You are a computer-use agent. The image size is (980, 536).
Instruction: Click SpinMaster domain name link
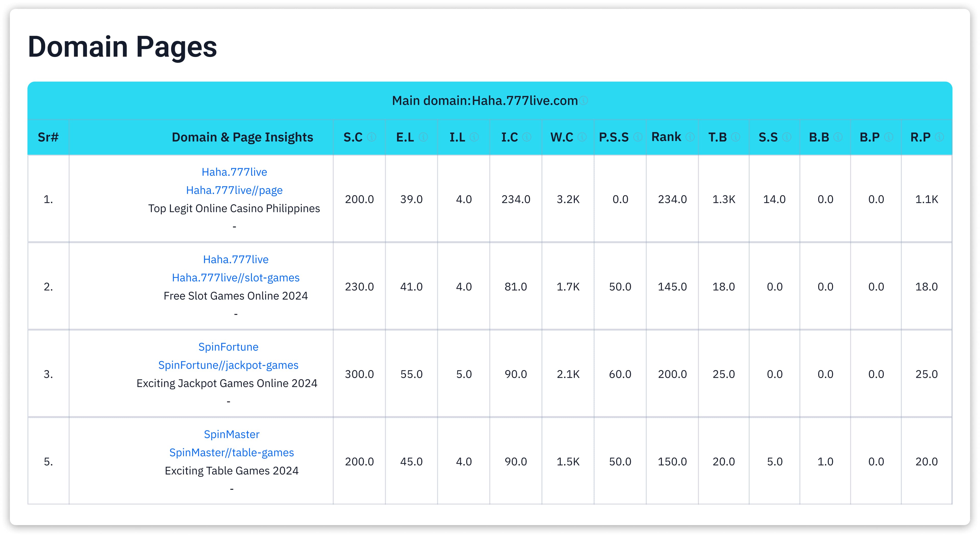click(231, 434)
